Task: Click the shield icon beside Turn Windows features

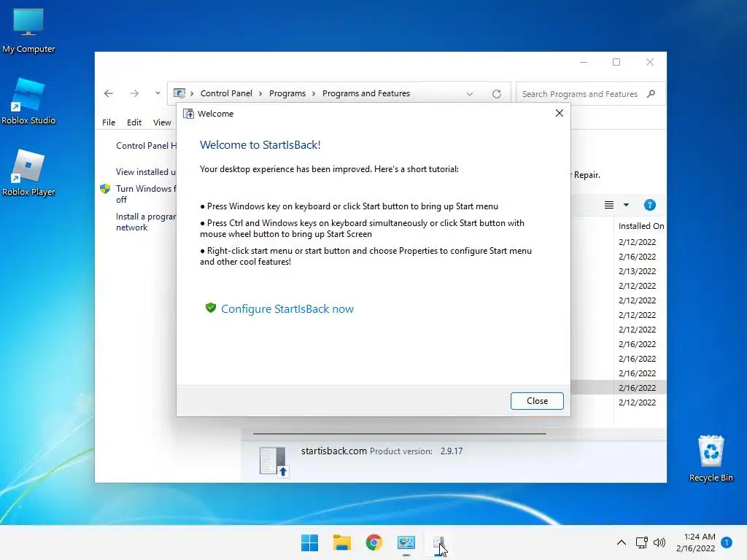Action: [105, 189]
